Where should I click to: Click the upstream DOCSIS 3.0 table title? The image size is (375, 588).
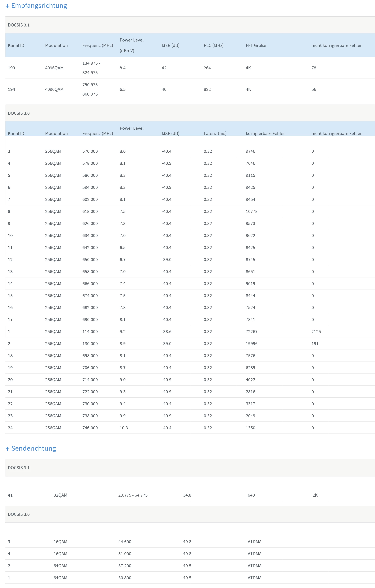coord(18,514)
